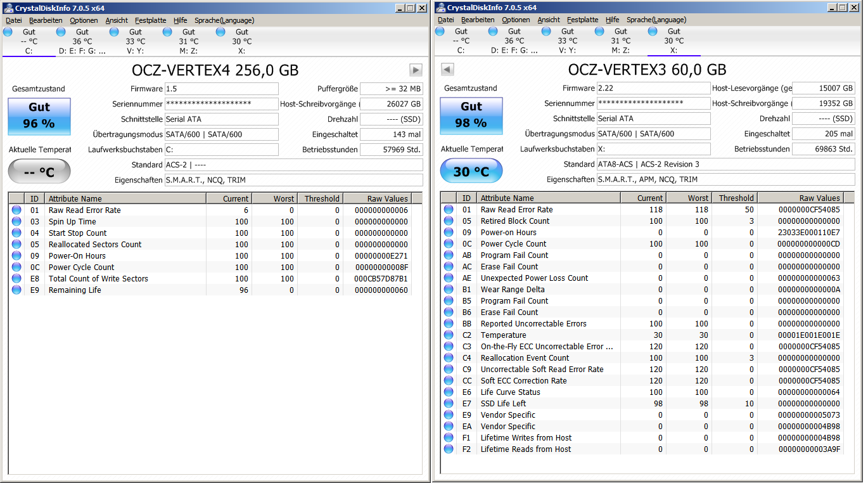This screenshot has height=483, width=868.
Task: Open Datei menu in left window
Action: pyautogui.click(x=14, y=20)
